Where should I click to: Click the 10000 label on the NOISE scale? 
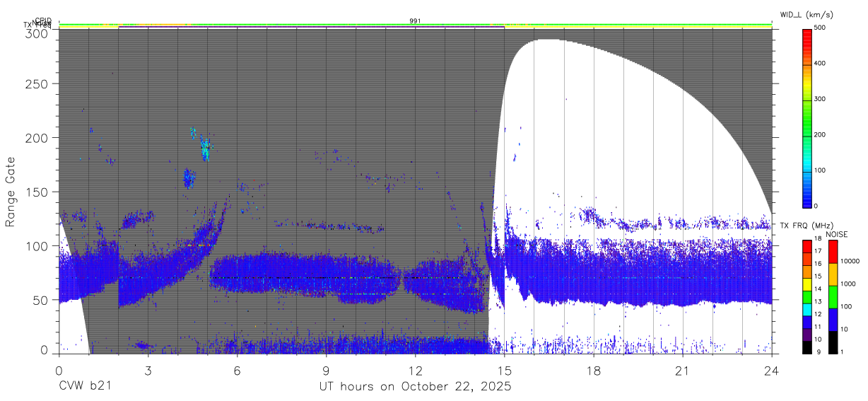tap(849, 262)
